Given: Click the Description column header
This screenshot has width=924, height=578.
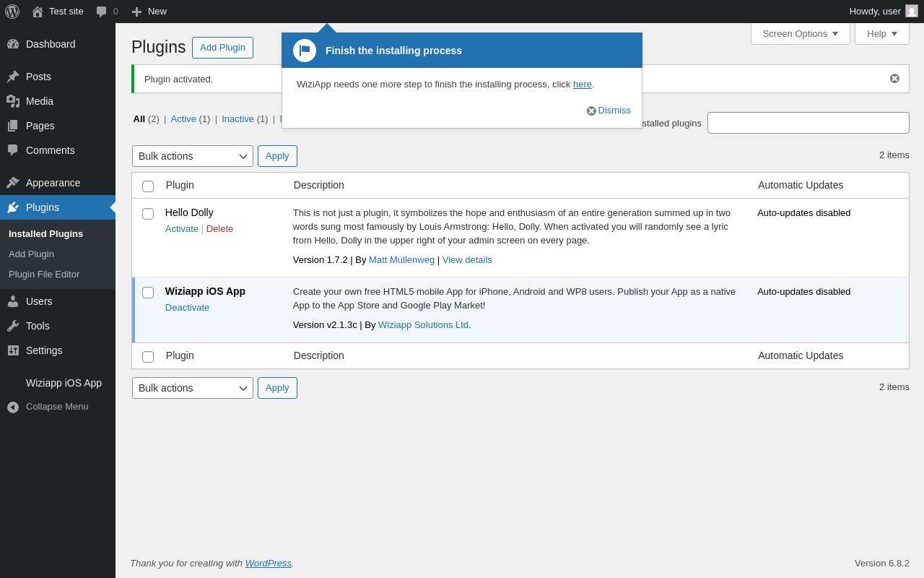Looking at the screenshot, I should [319, 185].
